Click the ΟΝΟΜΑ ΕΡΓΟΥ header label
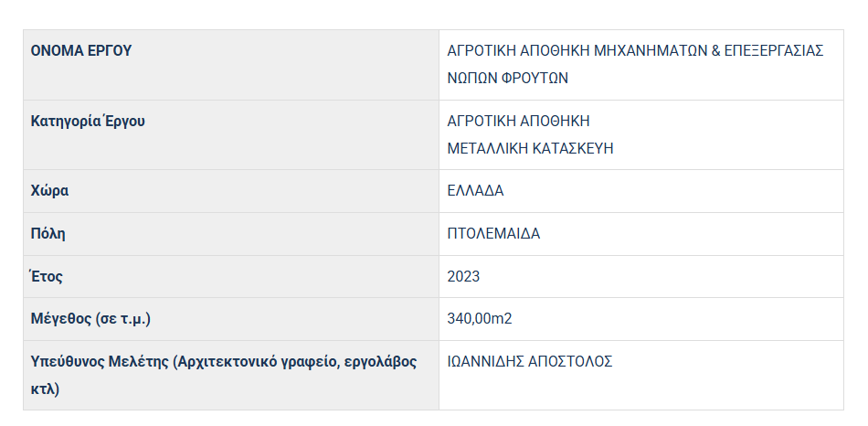 click(x=81, y=51)
